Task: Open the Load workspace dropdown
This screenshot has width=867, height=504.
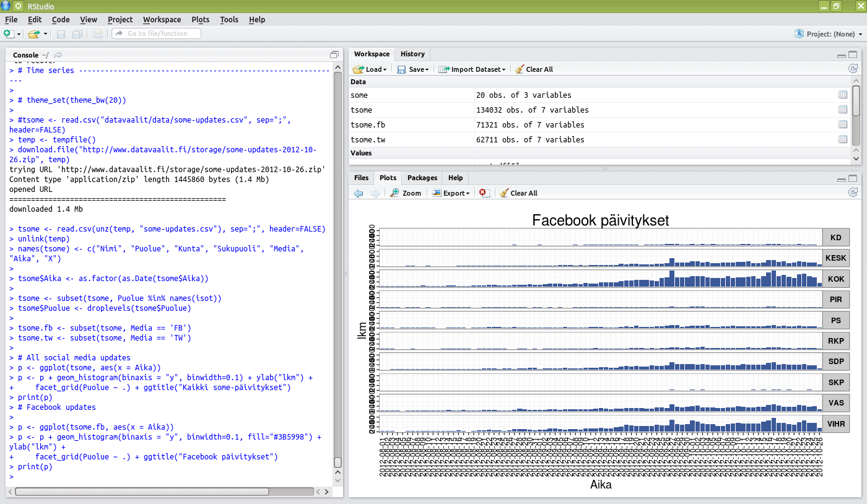Action: [x=370, y=69]
